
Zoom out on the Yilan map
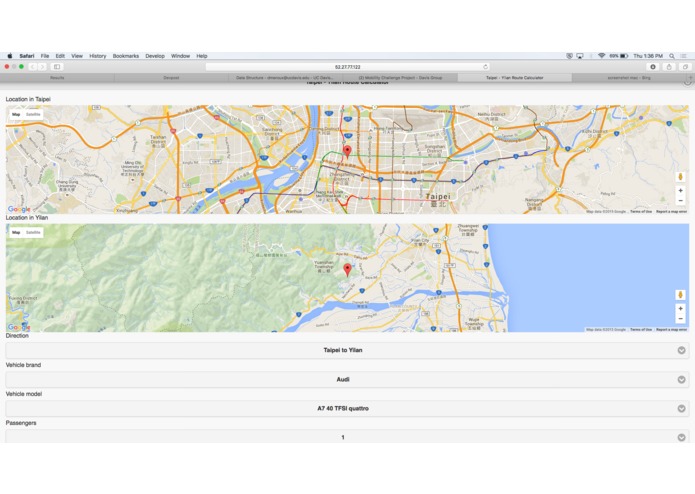[x=680, y=319]
